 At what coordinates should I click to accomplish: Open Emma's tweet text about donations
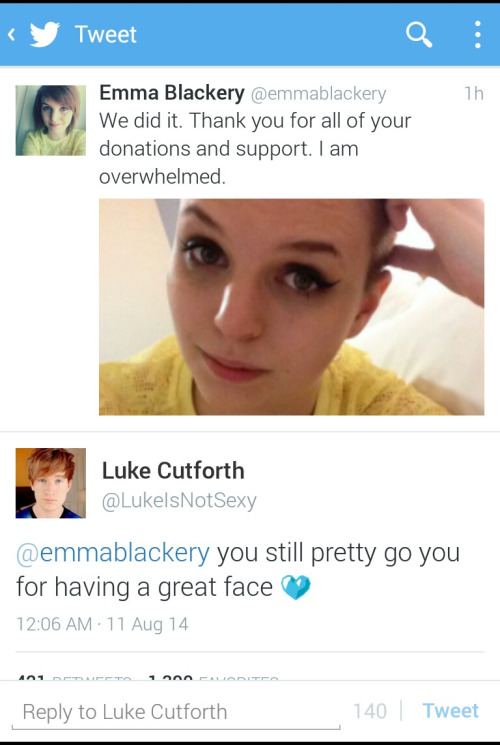pyautogui.click(x=255, y=149)
